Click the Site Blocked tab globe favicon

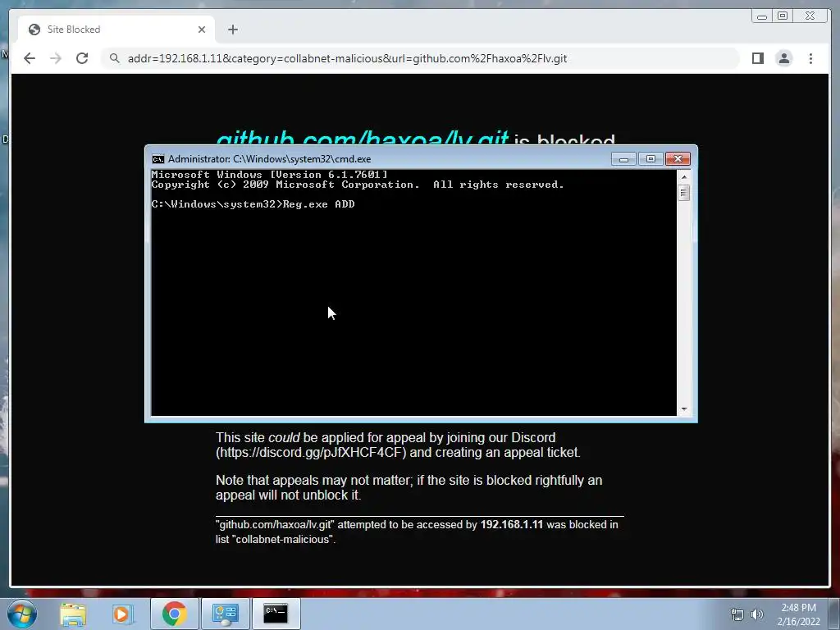point(34,30)
